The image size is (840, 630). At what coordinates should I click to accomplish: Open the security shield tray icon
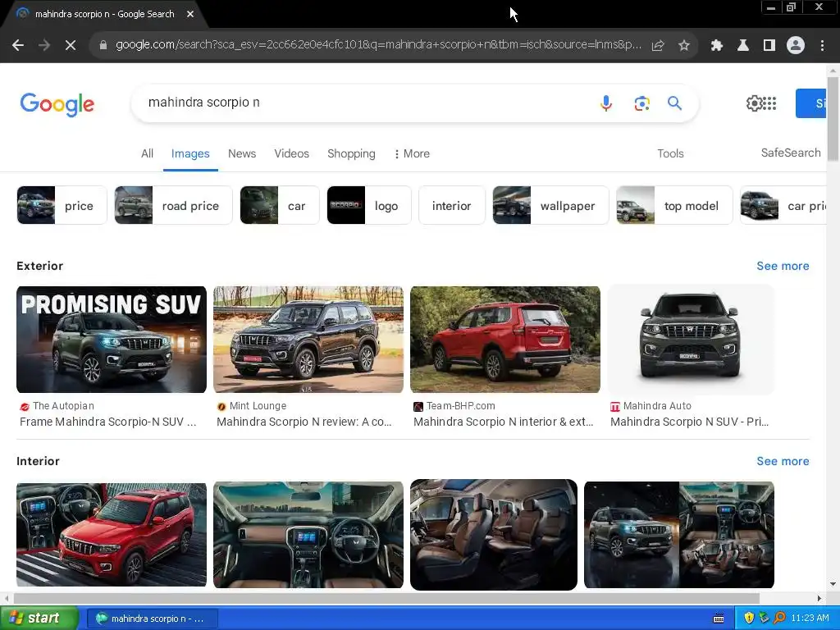coord(749,619)
